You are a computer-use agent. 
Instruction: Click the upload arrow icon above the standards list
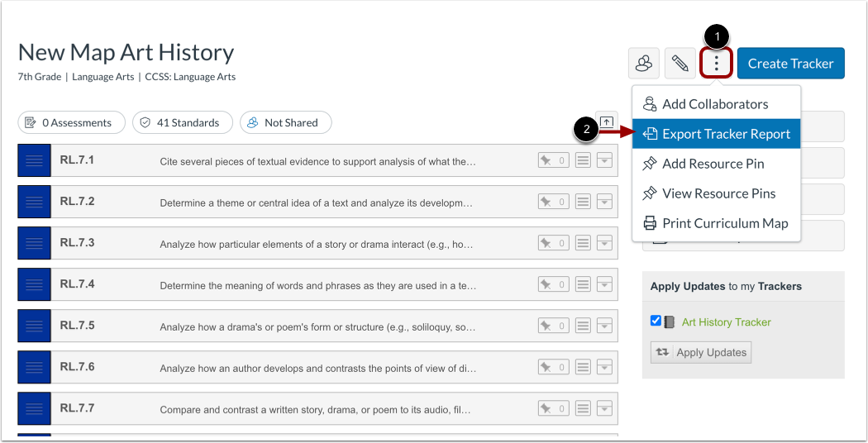coord(607,121)
